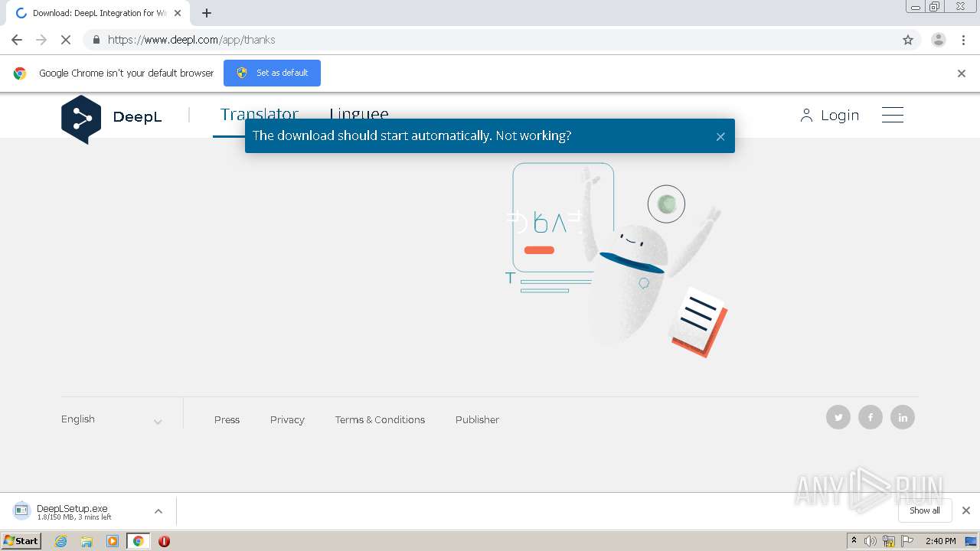Close the download notification banner
This screenshot has height=551, width=980.
pyautogui.click(x=720, y=137)
